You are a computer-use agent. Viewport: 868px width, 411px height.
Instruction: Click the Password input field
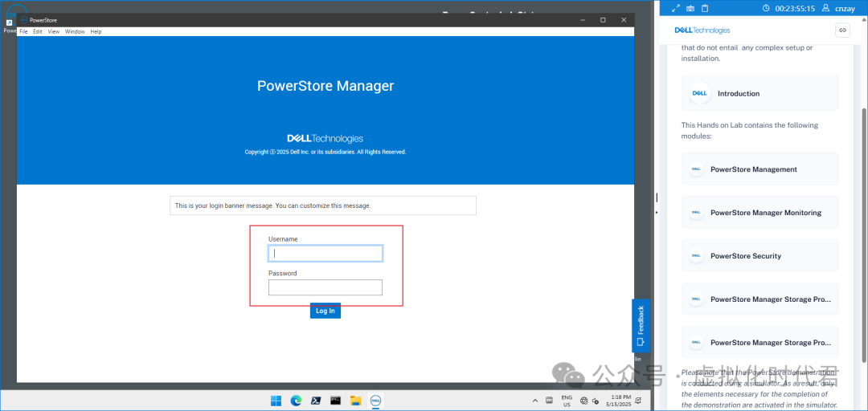[x=325, y=287]
